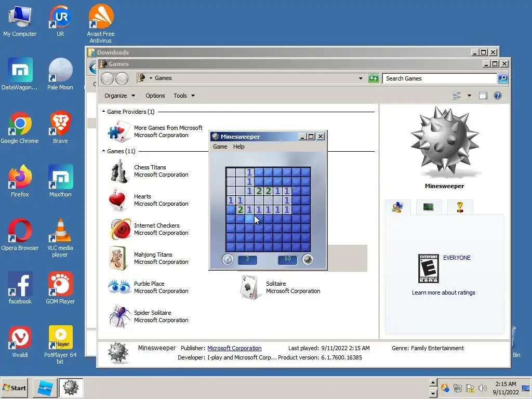Screen dimensions: 532x399
Task: Open the Microsoft Corporation publisher link
Action: click(234, 348)
